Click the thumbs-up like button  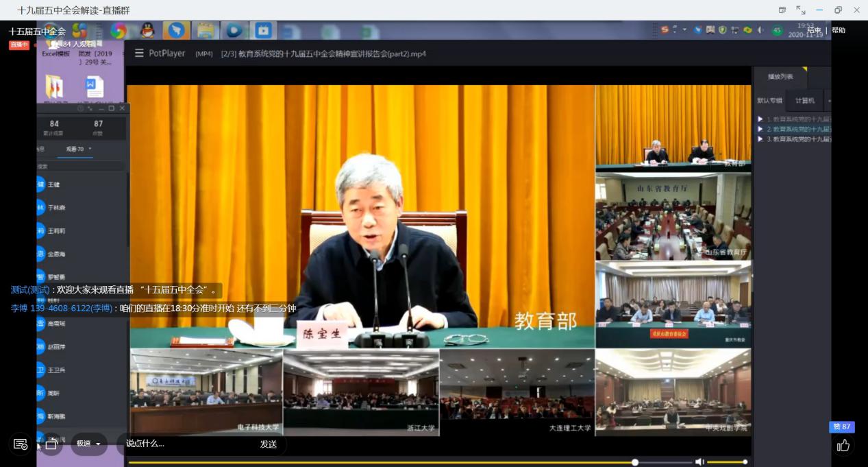[x=843, y=446]
